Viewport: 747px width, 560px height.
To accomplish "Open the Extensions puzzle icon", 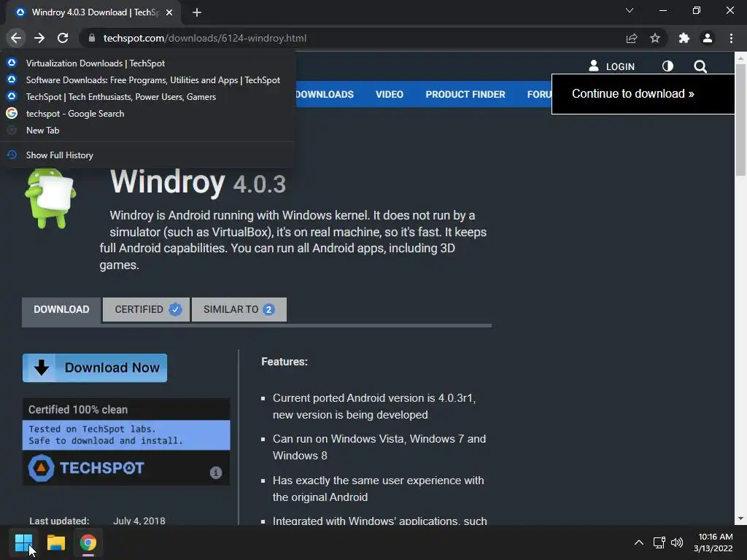I will pos(684,38).
